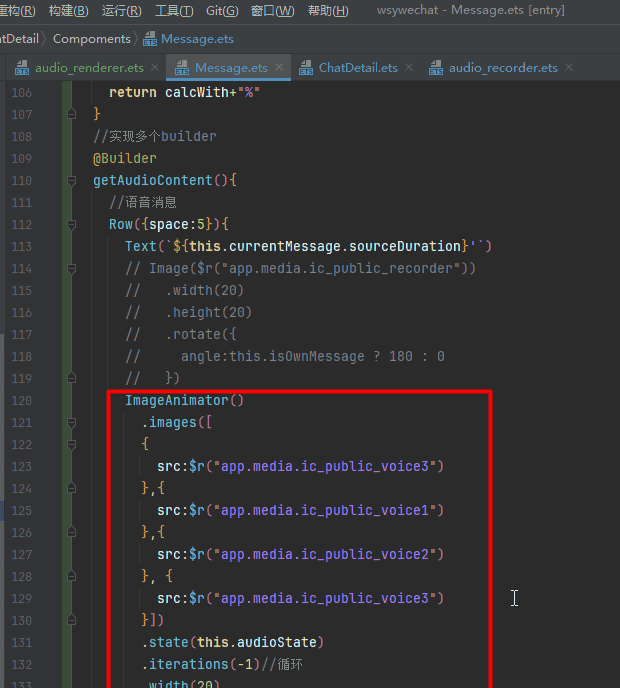This screenshot has height=688, width=620.
Task: Click the ETS file icon on audio_renderer.ets tab
Action: coord(22,68)
